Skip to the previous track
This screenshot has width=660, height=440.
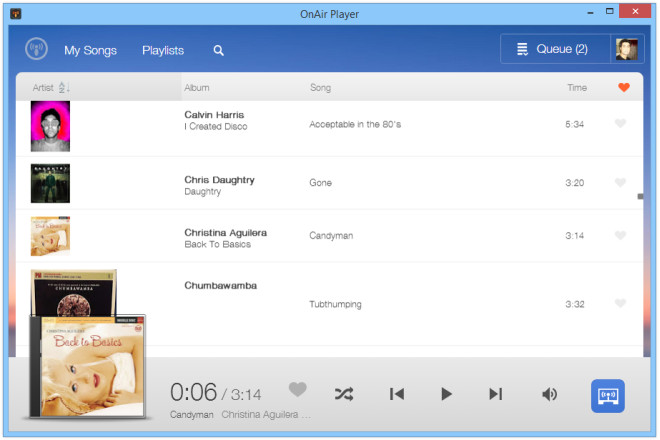coord(397,394)
